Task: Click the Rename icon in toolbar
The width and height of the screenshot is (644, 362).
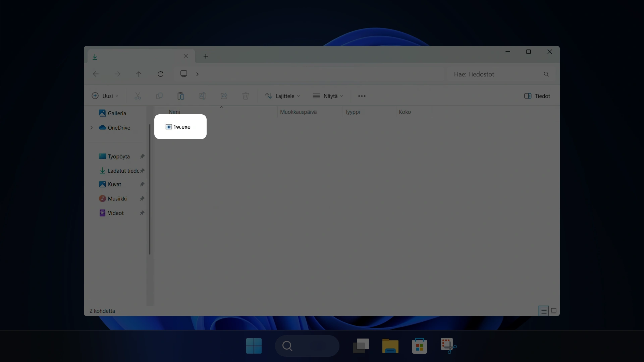Action: coord(202,96)
